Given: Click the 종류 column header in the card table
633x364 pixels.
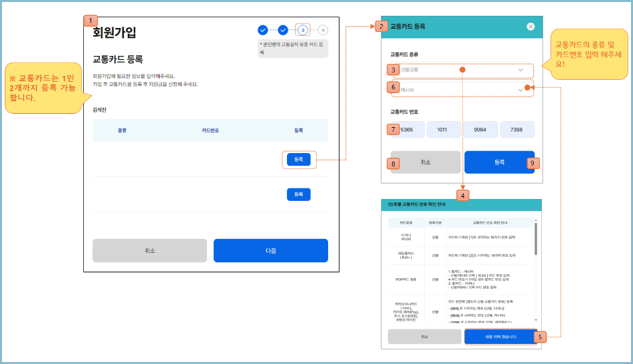Looking at the screenshot, I should click(122, 130).
